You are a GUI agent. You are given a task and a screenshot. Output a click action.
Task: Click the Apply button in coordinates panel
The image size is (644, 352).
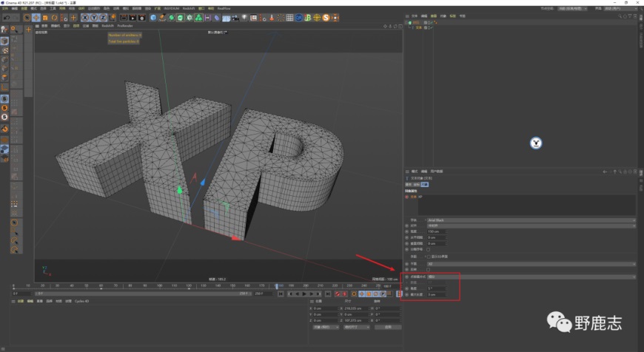(388, 328)
